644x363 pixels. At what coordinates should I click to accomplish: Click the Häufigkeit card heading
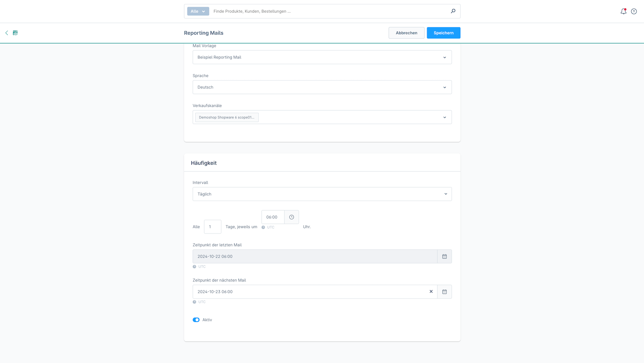204,163
